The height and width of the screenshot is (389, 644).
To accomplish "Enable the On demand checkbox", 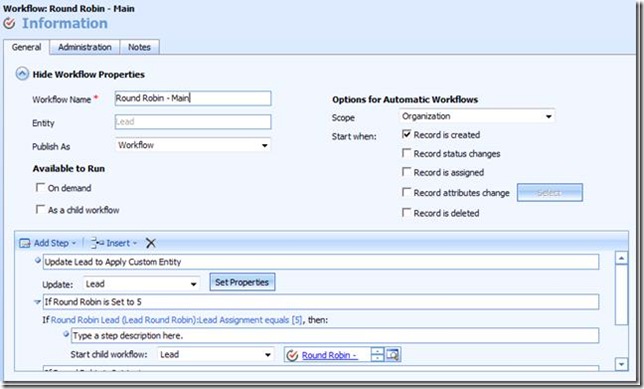I will point(40,188).
